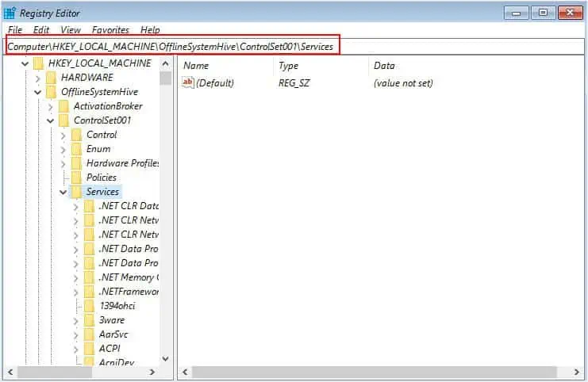Click tree pane scroll up arrow
The image size is (588, 382).
pyautogui.click(x=165, y=63)
